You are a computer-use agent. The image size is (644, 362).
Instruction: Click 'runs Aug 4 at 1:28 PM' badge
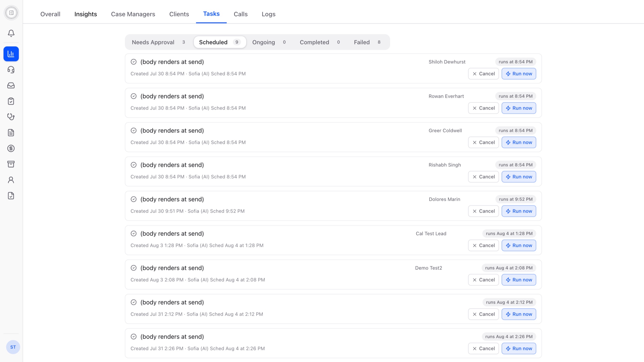509,234
